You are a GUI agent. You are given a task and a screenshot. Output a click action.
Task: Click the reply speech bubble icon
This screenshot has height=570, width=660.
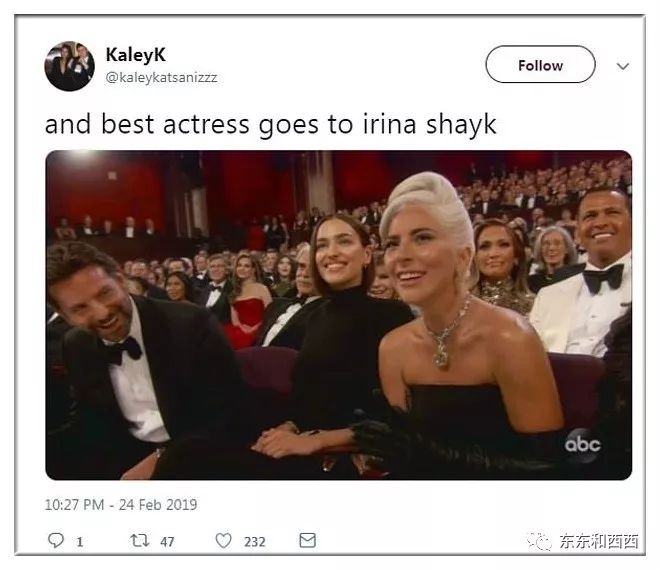[x=56, y=540]
